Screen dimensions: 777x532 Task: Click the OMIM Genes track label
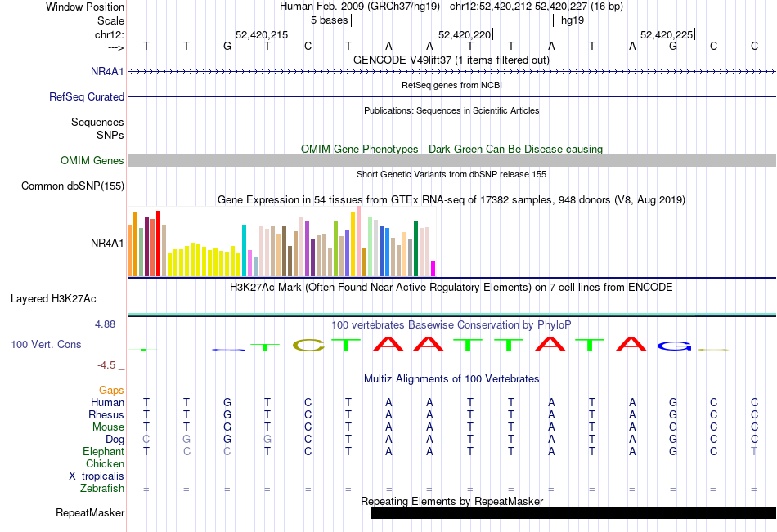coord(92,160)
